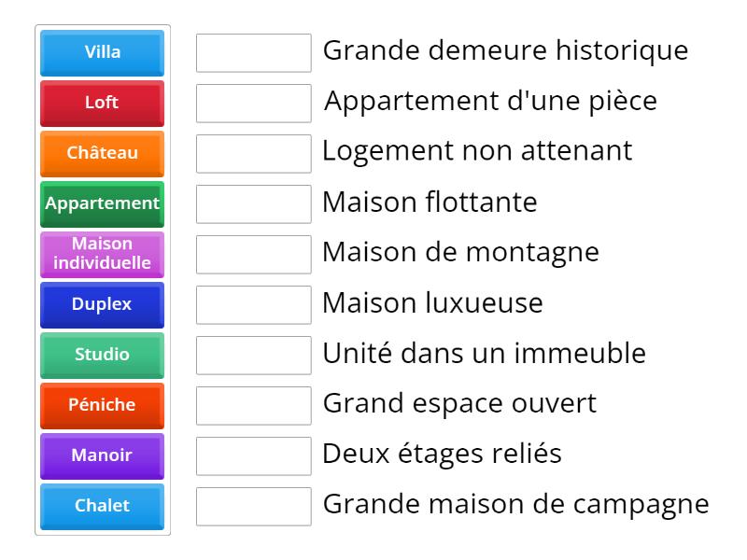The width and height of the screenshot is (747, 560).
Task: Click the Manoir tile
Action: (x=101, y=456)
